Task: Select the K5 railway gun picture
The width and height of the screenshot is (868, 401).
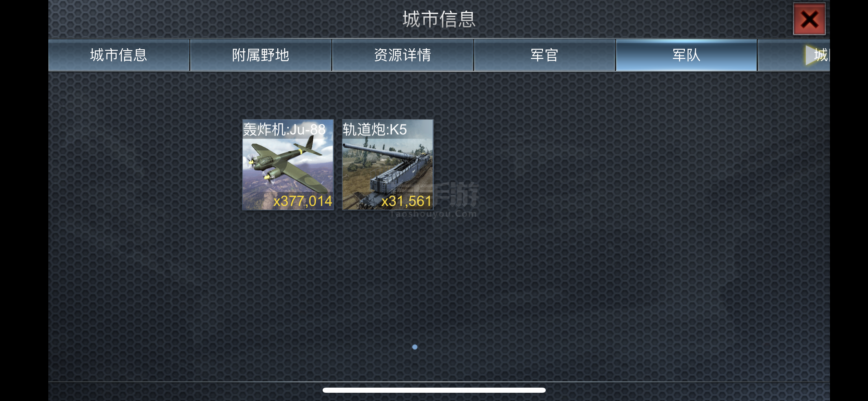Action: click(x=388, y=165)
